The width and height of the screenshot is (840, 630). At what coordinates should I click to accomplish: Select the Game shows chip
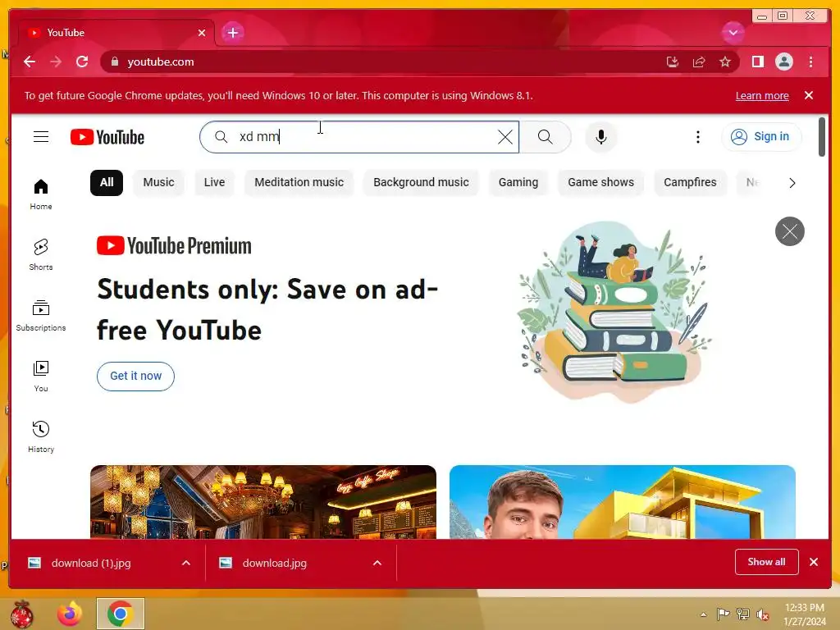coord(600,182)
